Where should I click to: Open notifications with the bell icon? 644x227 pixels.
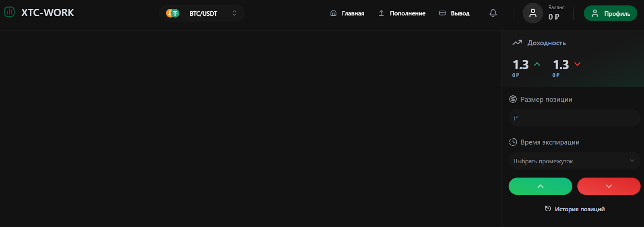493,13
